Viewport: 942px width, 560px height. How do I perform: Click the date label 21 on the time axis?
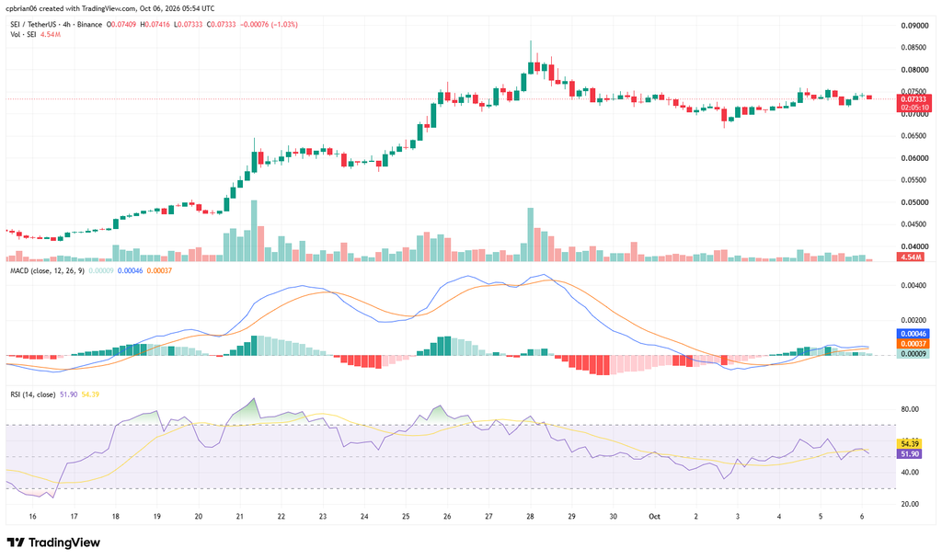pos(240,517)
